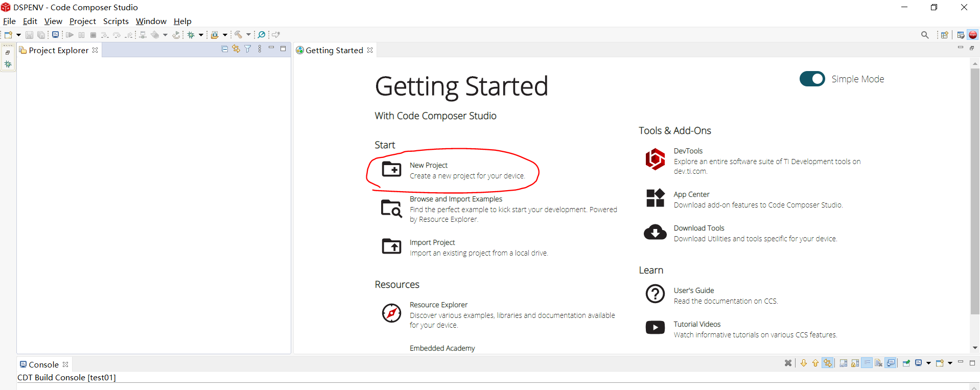Image resolution: width=980 pixels, height=390 pixels.
Task: Open the Scripts menu
Action: 116,21
